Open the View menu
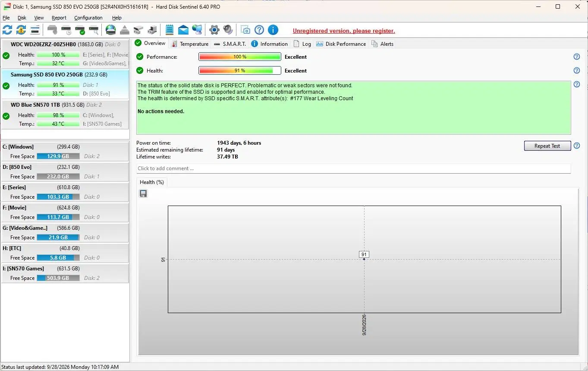The height and width of the screenshot is (371, 588). click(x=39, y=18)
